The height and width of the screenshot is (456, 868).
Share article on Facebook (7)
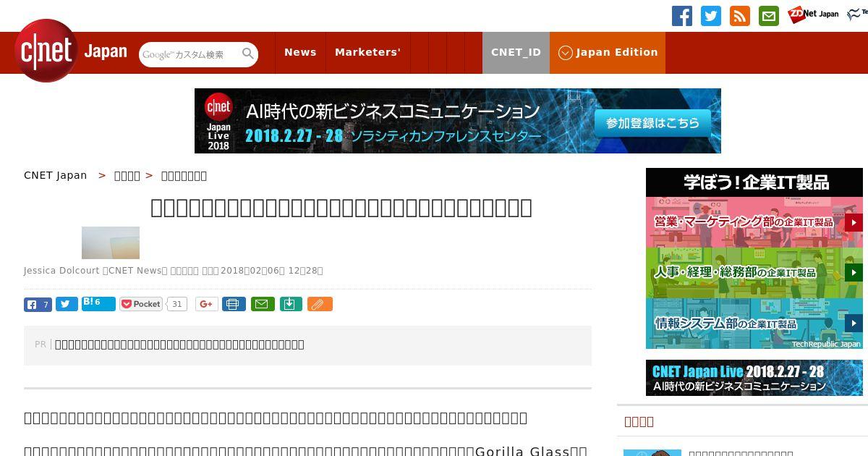(x=38, y=305)
